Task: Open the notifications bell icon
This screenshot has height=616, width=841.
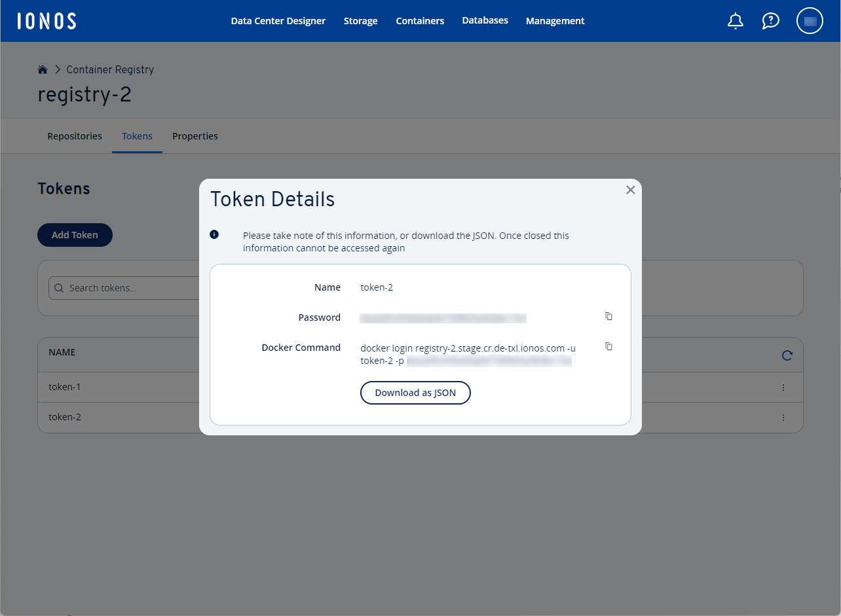Action: tap(735, 20)
